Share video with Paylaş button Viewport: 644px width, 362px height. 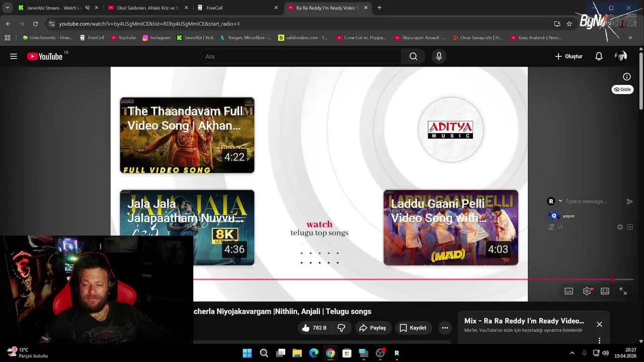[x=372, y=328]
